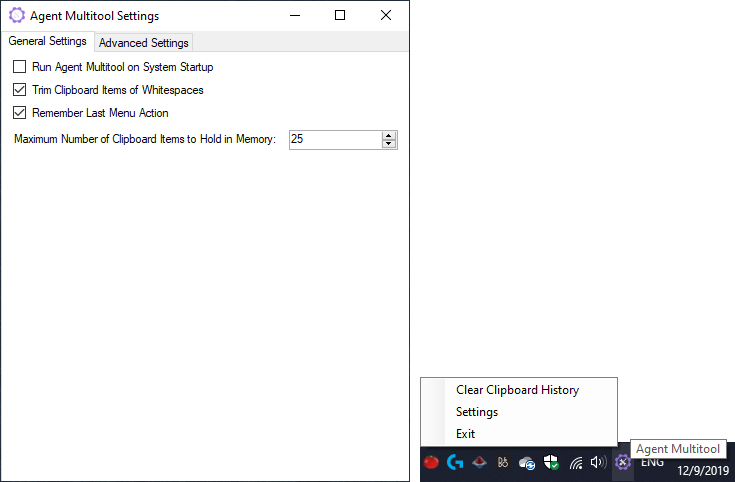The width and height of the screenshot is (735, 482).
Task: Close the Agent Multitool Settings window
Action: point(386,15)
